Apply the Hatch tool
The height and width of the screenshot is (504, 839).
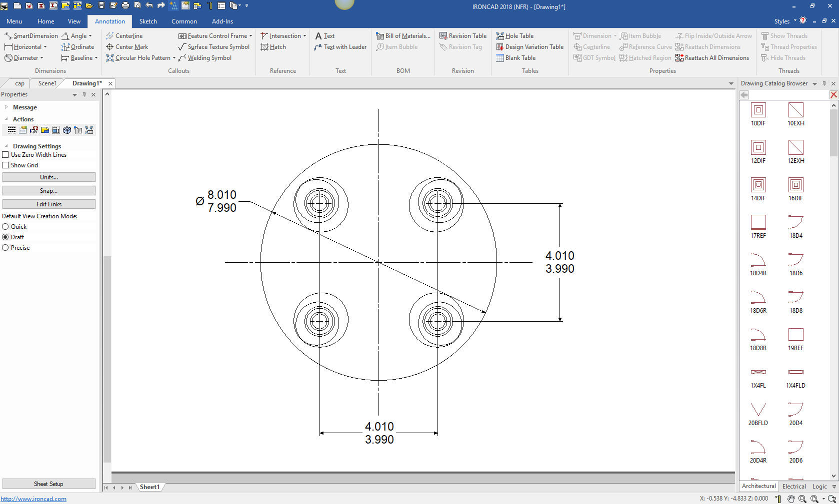point(273,47)
